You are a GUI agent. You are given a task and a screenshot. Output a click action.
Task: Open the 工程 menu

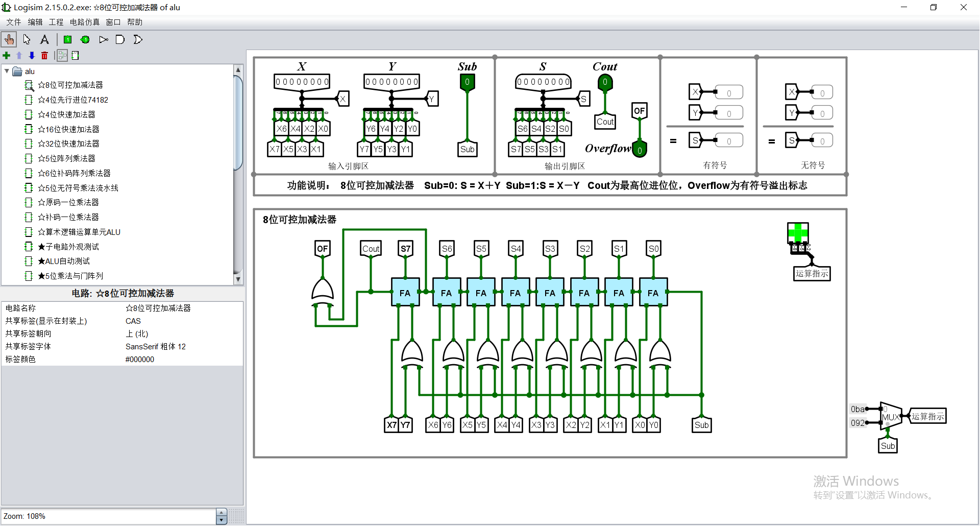(56, 22)
